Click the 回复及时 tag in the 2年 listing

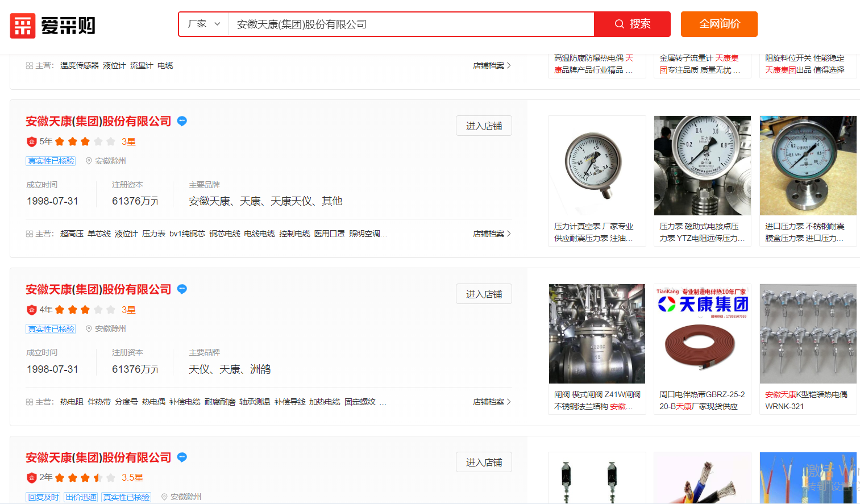tap(43, 497)
